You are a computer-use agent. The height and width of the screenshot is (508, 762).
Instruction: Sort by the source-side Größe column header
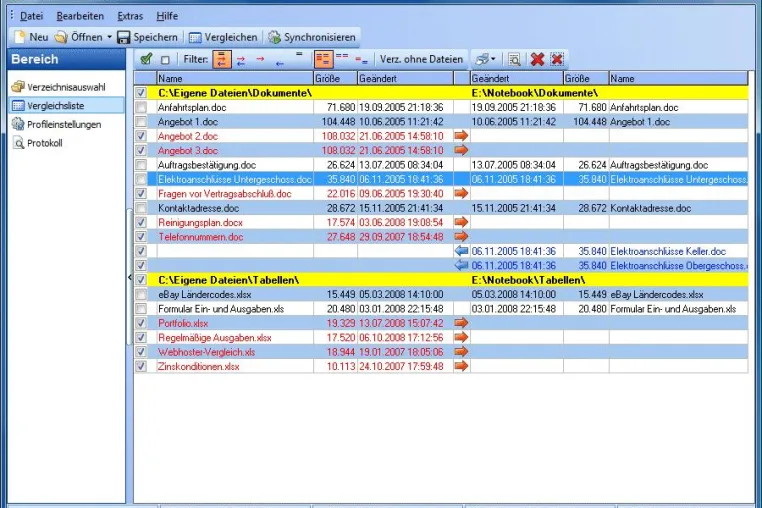[335, 78]
